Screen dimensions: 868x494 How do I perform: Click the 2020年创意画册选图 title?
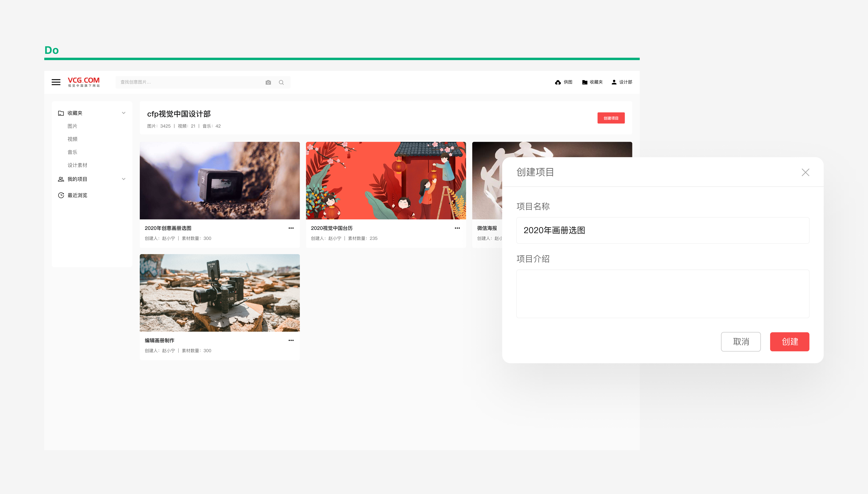pyautogui.click(x=168, y=228)
